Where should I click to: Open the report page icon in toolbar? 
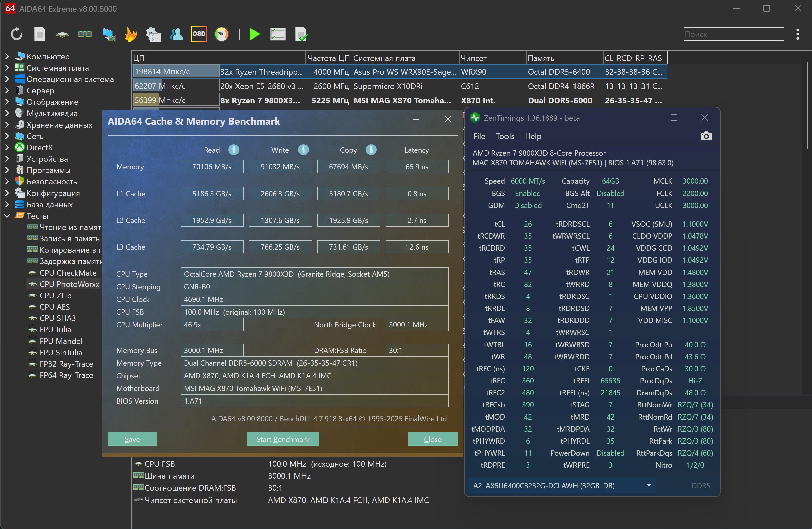point(40,34)
